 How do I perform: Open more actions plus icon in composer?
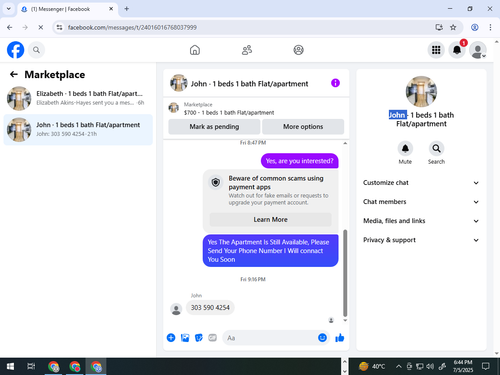click(x=171, y=338)
